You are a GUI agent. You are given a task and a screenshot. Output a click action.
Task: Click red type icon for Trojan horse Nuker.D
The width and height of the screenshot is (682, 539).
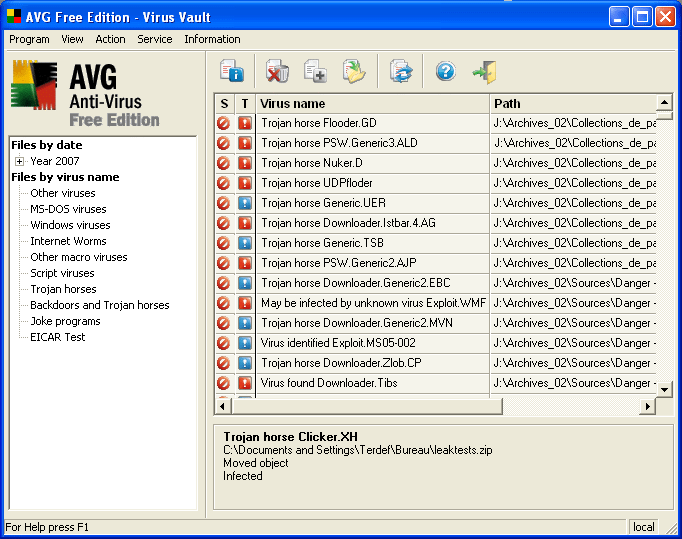pyautogui.click(x=245, y=163)
